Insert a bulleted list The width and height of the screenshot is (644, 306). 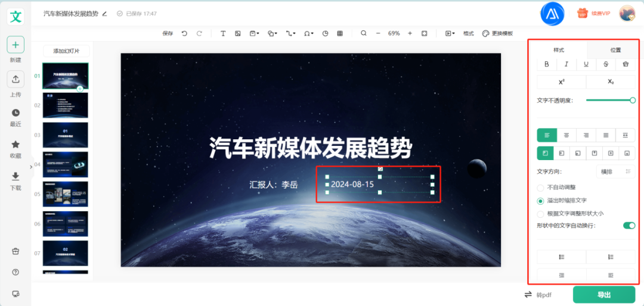point(562,257)
